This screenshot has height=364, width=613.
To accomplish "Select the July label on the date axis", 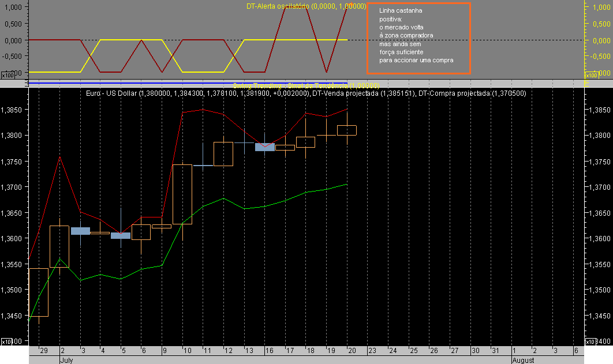I will coord(66,360).
